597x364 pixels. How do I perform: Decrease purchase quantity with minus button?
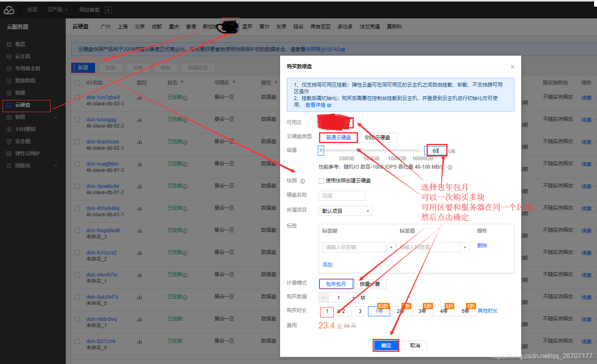pyautogui.click(x=324, y=297)
